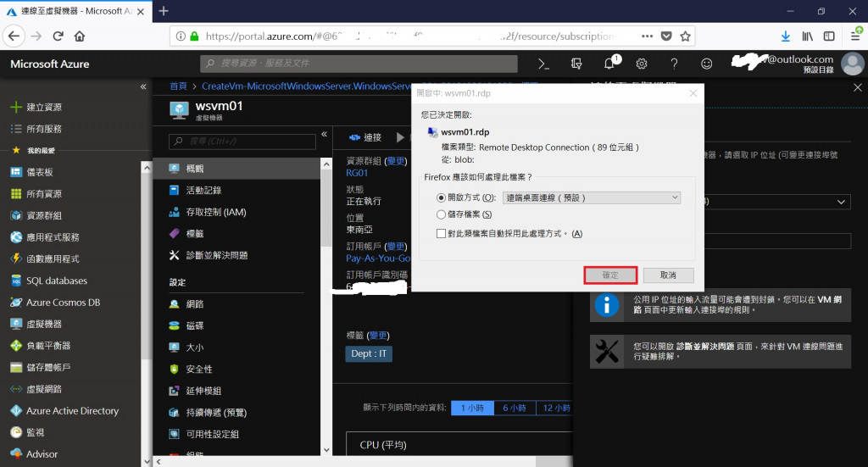Screen dimensions: 868x467
Task: Open Azure Cloud Shell icon
Action: pyautogui.click(x=543, y=64)
